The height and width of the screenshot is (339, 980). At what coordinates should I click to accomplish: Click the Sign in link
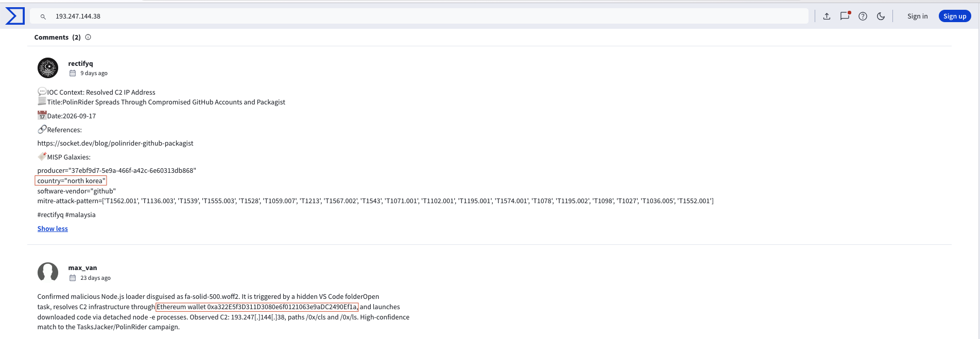(917, 16)
